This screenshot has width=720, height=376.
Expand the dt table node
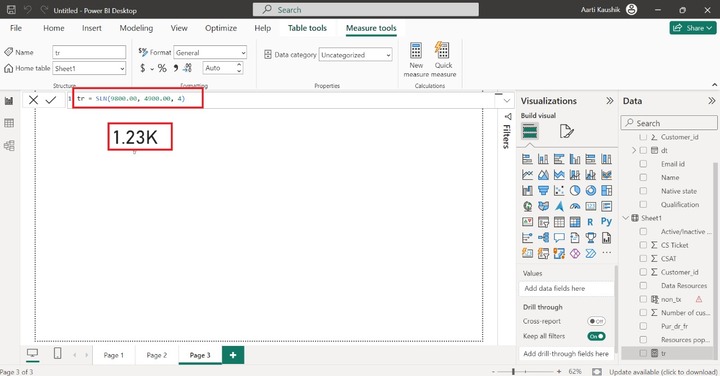click(634, 150)
